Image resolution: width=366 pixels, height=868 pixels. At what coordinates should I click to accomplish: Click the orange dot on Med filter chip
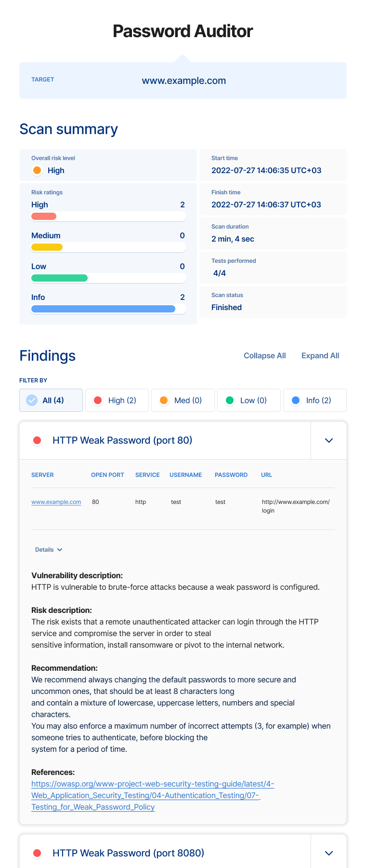point(164,400)
